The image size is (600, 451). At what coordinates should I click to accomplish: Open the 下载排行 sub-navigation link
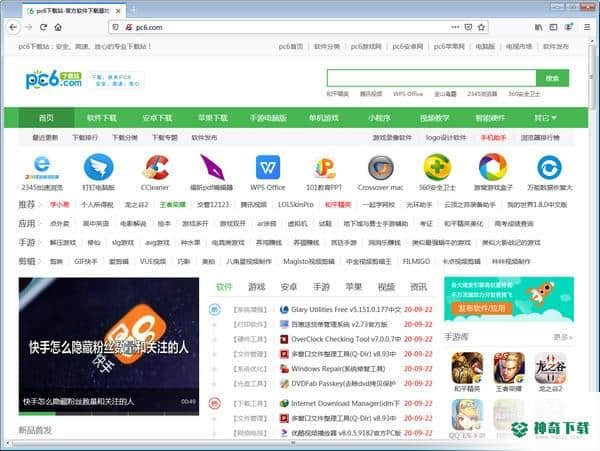85,137
